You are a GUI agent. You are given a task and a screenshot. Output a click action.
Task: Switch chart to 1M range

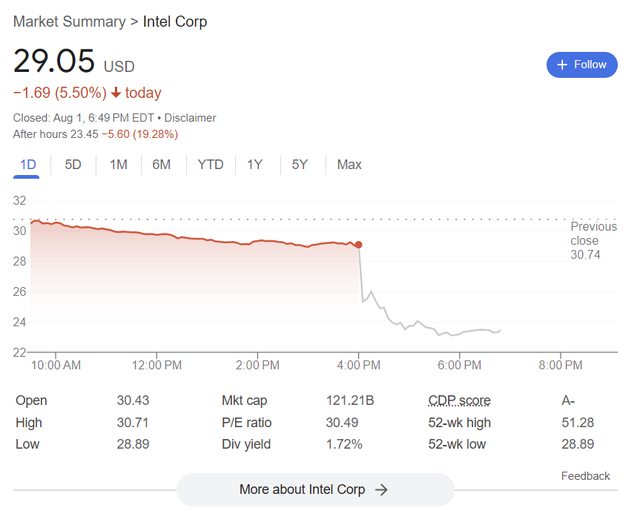coord(118,164)
